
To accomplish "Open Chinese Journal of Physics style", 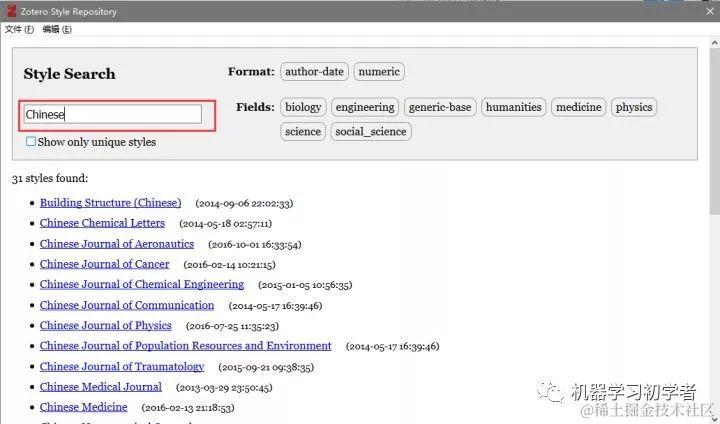I will [106, 325].
